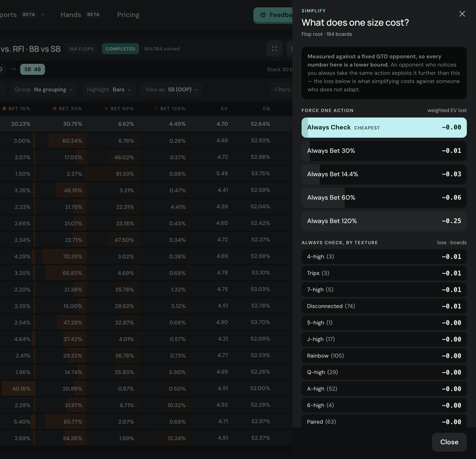The image size is (476, 459).
Task: Sort by the EV column header
Action: [224, 109]
